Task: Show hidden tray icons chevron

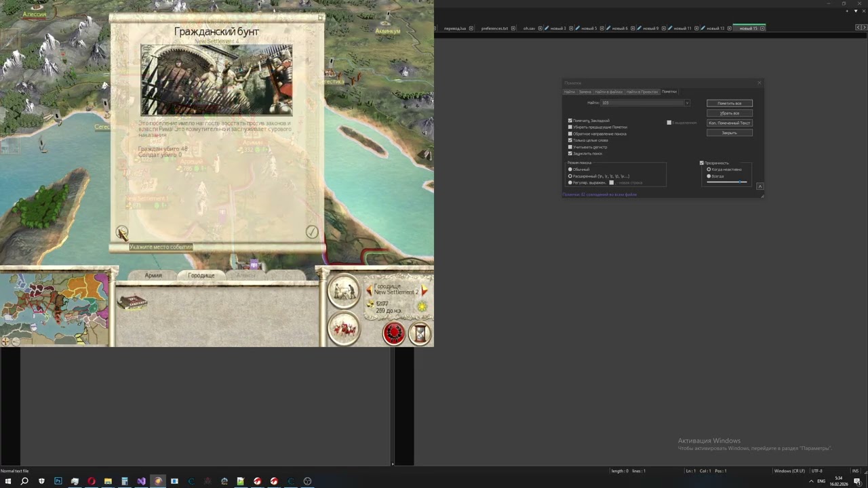Action: [811, 481]
